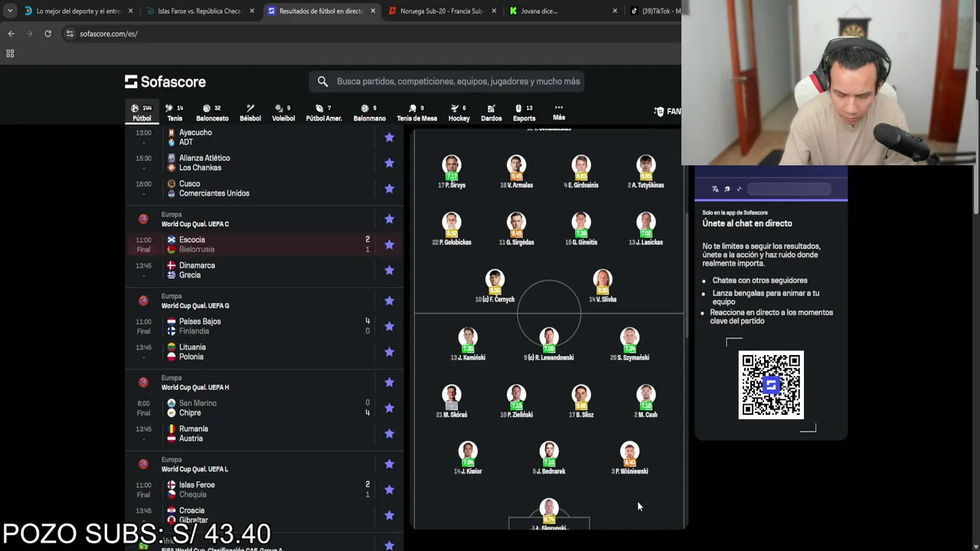
Task: Toggle favorite star for Dinamarca vs Grecia
Action: pos(389,270)
